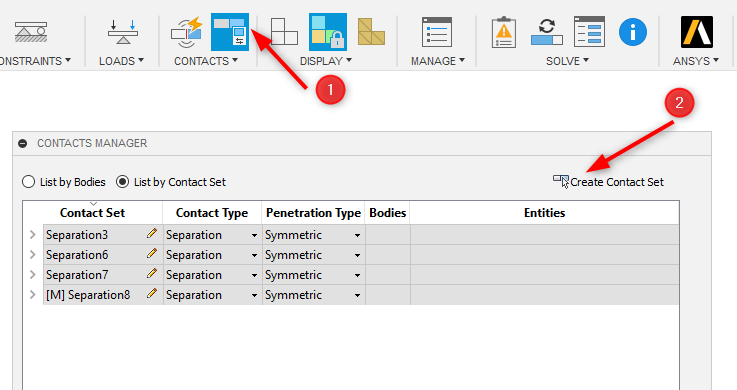Click the Entities cell of Separation3
737x390 pixels.
(x=544, y=234)
